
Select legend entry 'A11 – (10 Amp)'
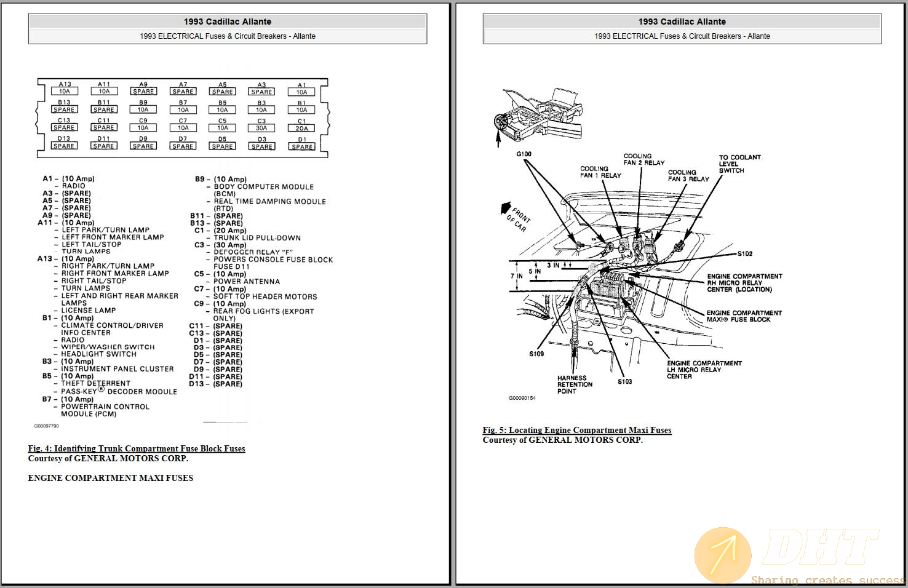66,223
